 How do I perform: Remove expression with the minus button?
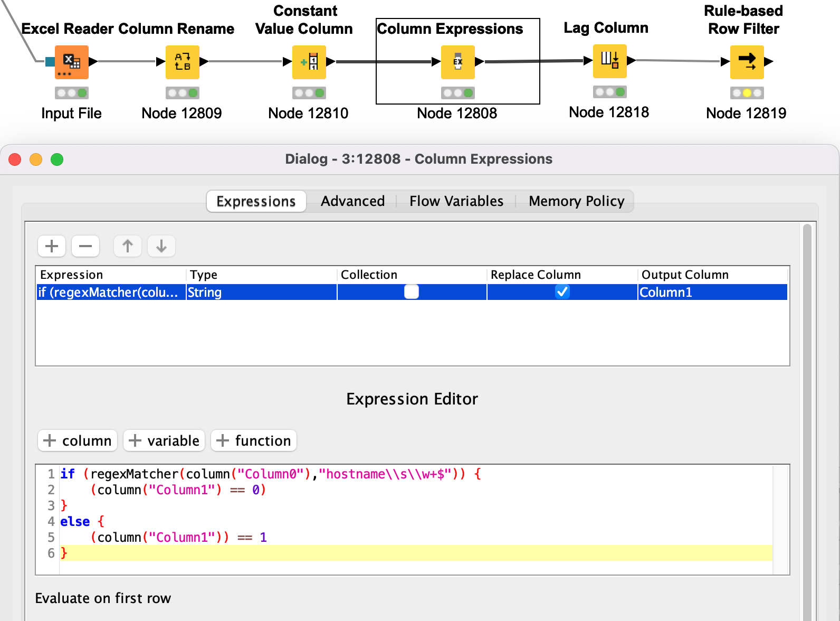85,246
